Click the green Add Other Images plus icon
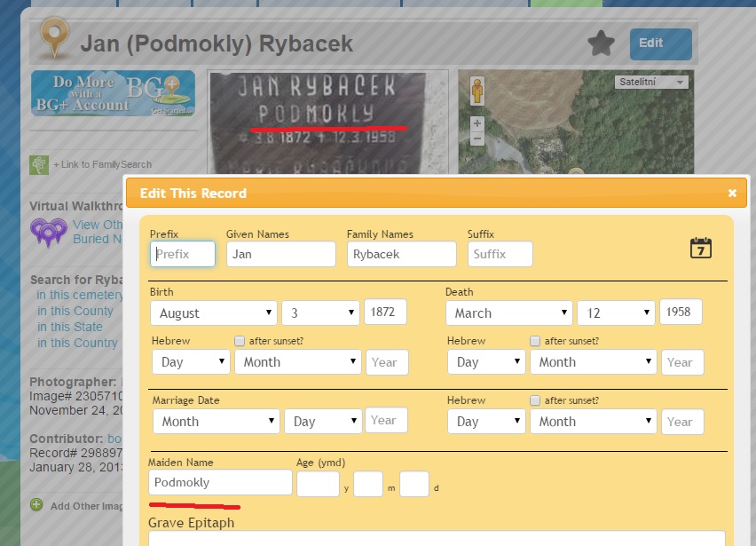 pyautogui.click(x=36, y=505)
